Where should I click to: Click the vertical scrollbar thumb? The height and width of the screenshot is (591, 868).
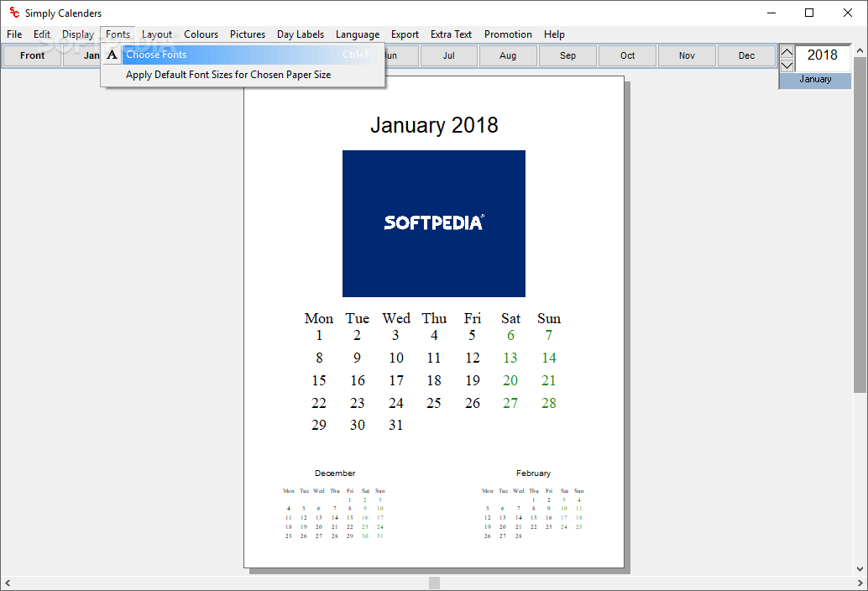[860, 225]
